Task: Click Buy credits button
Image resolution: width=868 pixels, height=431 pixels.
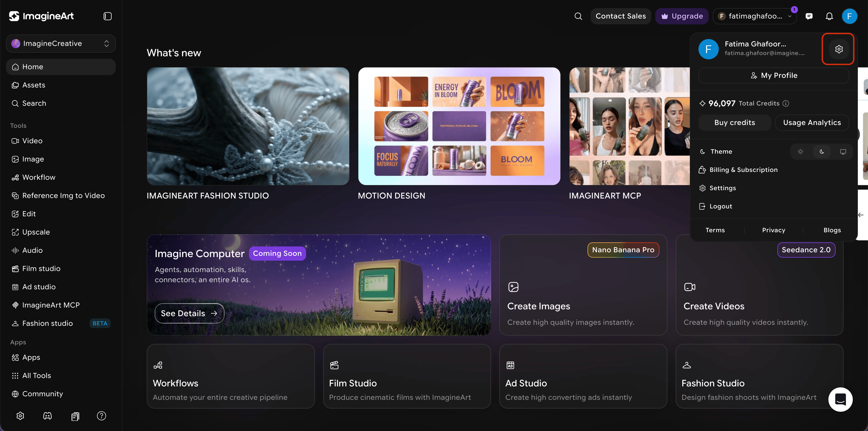Action: click(735, 122)
